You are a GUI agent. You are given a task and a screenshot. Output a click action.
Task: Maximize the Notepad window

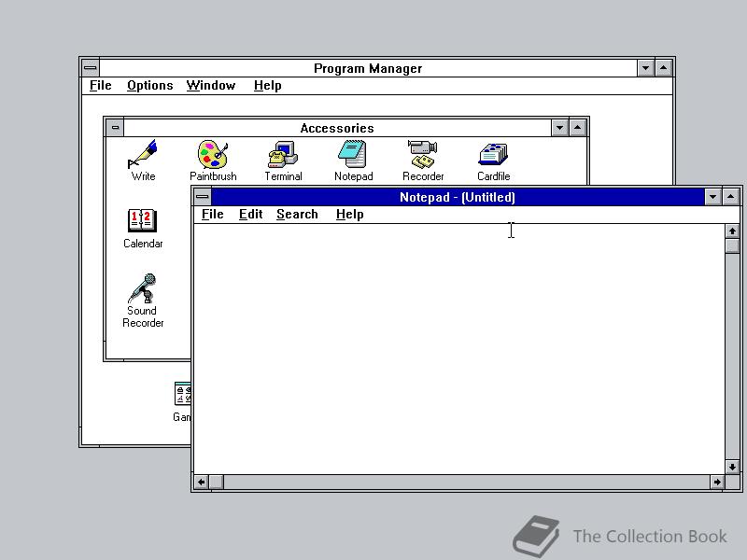coord(731,197)
